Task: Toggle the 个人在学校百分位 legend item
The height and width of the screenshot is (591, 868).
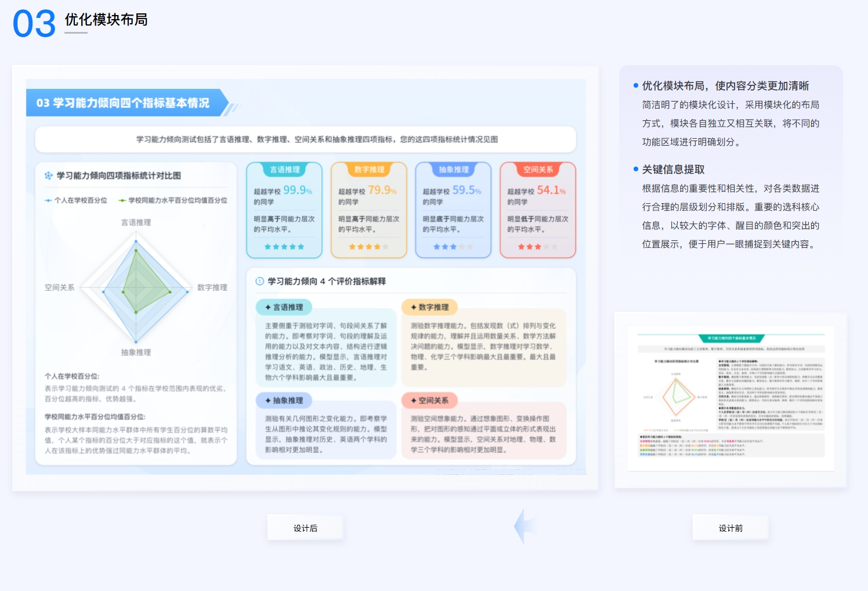Action: (77, 200)
